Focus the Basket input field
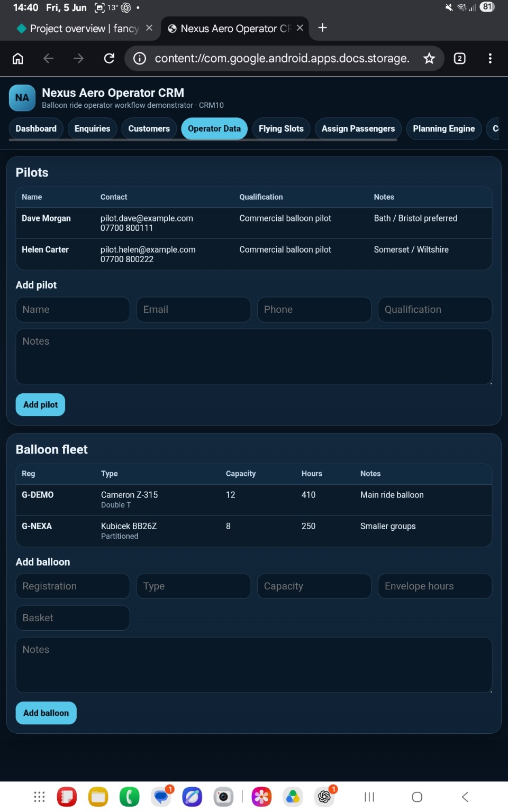This screenshot has height=812, width=508. pos(72,618)
